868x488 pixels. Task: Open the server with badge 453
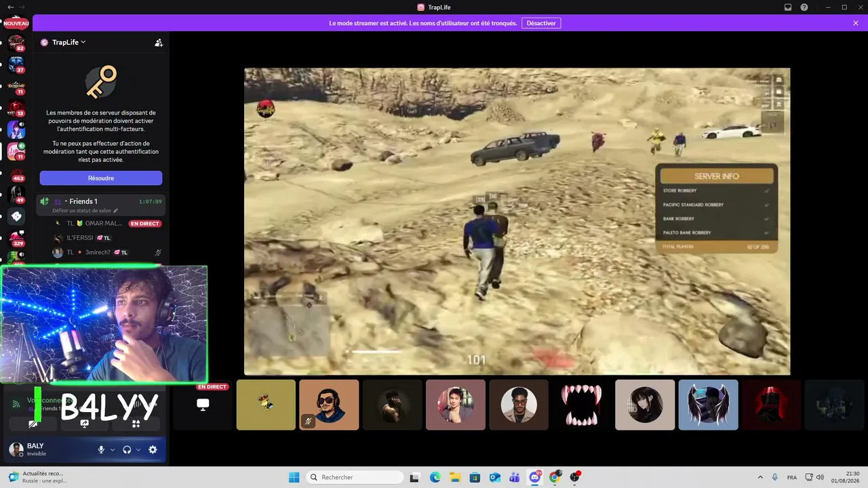coord(16,174)
